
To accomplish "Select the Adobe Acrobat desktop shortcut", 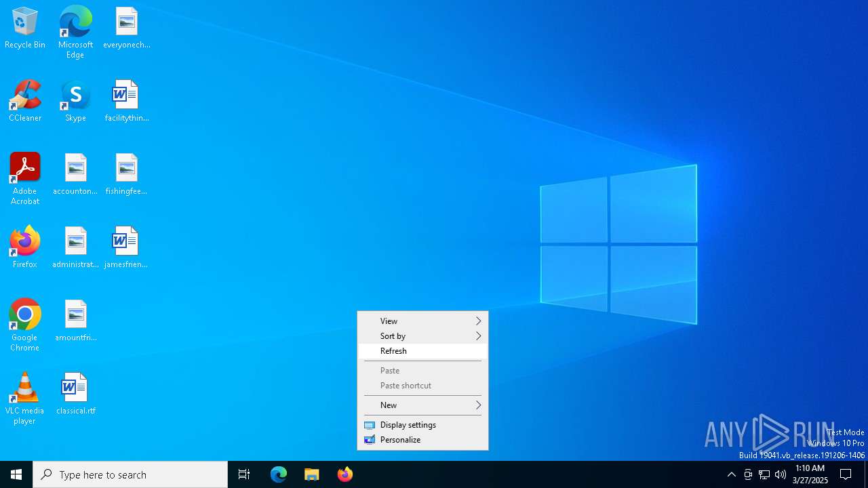I will click(x=25, y=179).
